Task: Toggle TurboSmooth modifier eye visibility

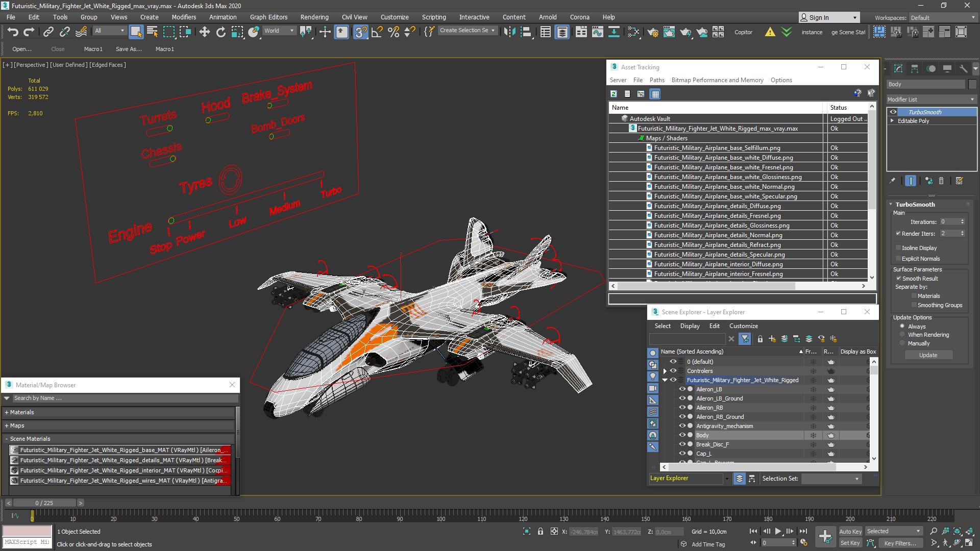Action: pyautogui.click(x=893, y=112)
